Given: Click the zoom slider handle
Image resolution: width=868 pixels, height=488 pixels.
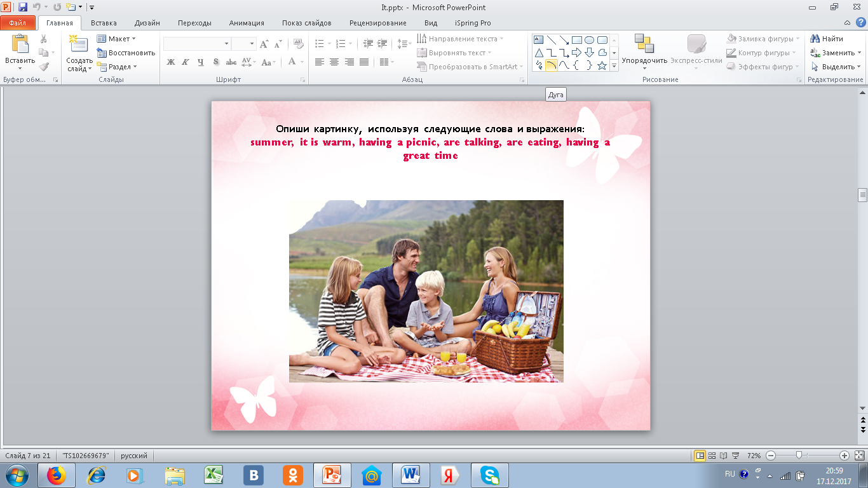Looking at the screenshot, I should [x=799, y=456].
